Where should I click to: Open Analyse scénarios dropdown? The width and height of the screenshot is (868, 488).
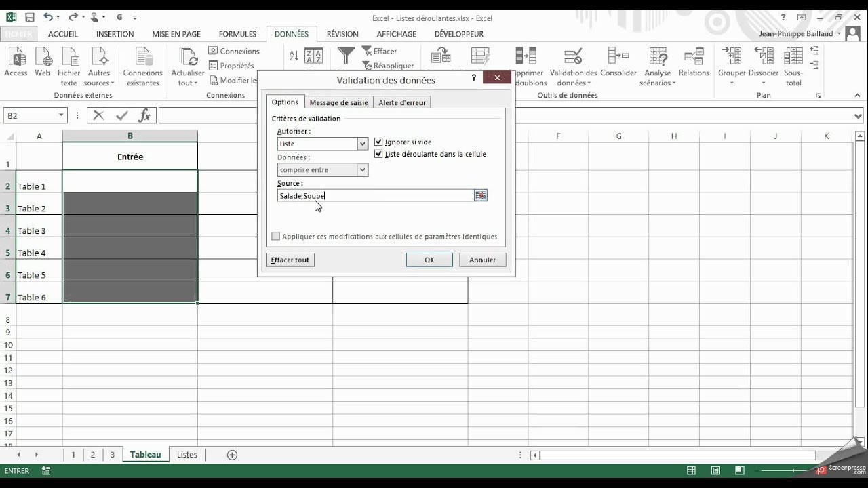coord(657,78)
